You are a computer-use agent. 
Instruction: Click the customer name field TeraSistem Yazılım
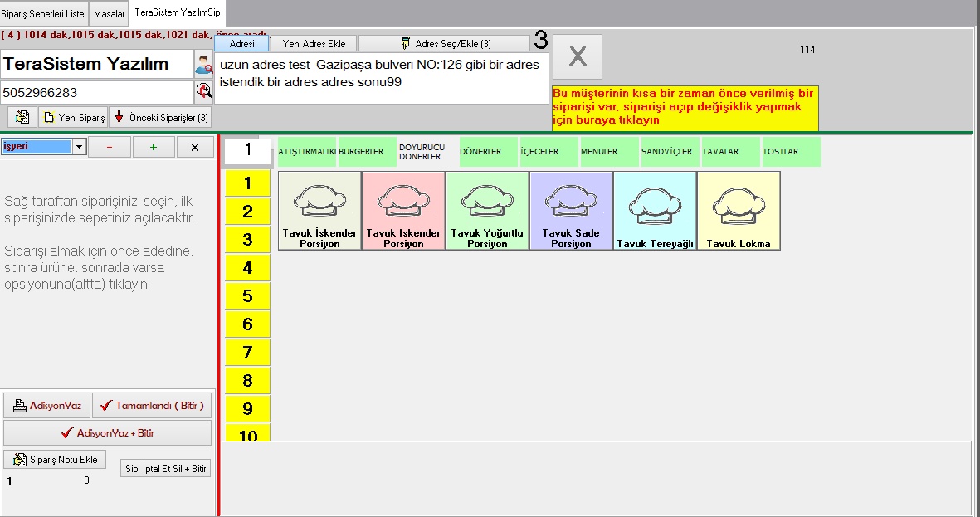coord(97,64)
